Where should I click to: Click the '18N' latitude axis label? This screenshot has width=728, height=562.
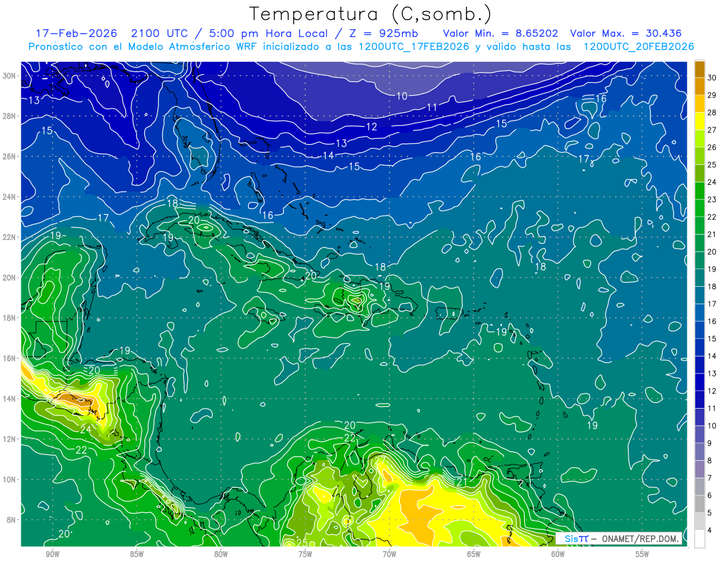pyautogui.click(x=9, y=318)
